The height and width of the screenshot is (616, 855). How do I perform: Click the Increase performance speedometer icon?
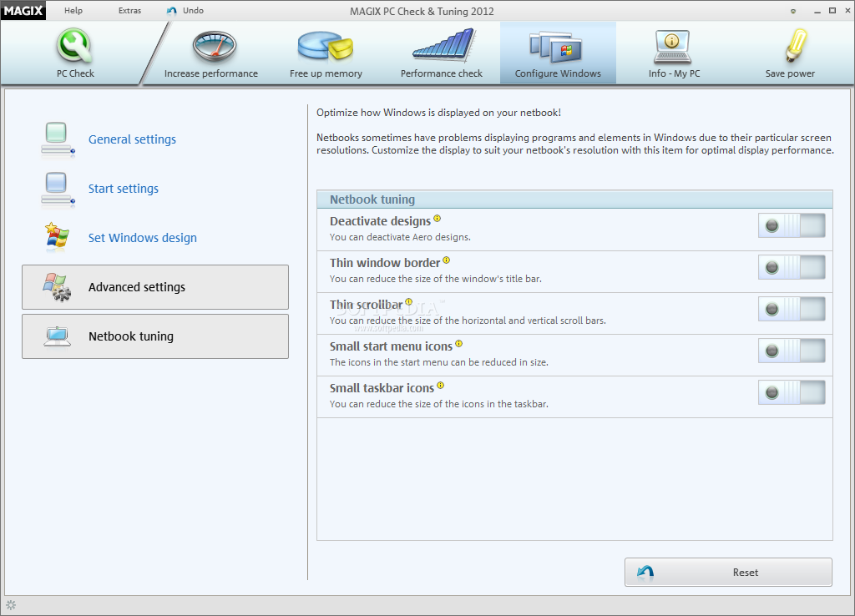(215, 46)
